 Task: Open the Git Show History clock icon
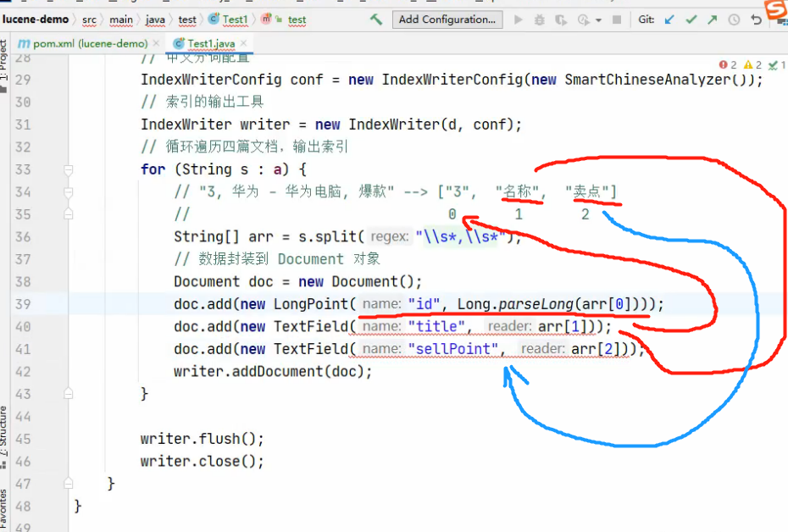(x=735, y=20)
